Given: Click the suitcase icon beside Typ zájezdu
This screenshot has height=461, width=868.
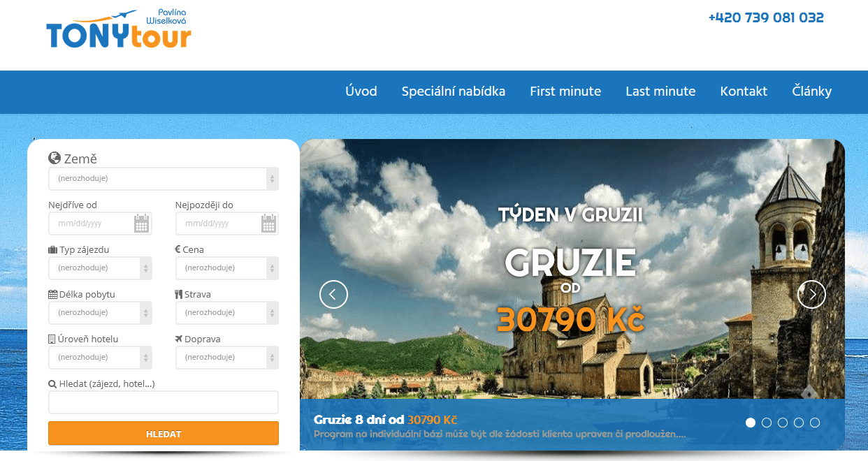Looking at the screenshot, I should [52, 249].
